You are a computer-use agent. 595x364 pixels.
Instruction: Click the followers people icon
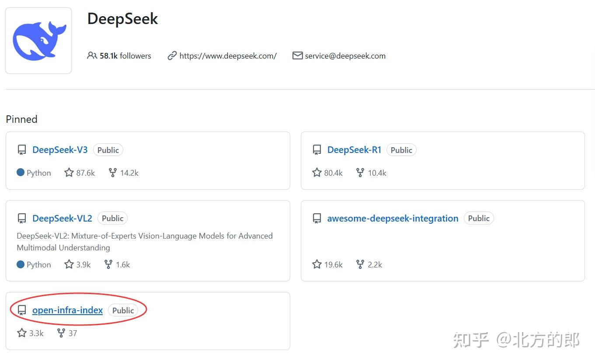tap(92, 55)
